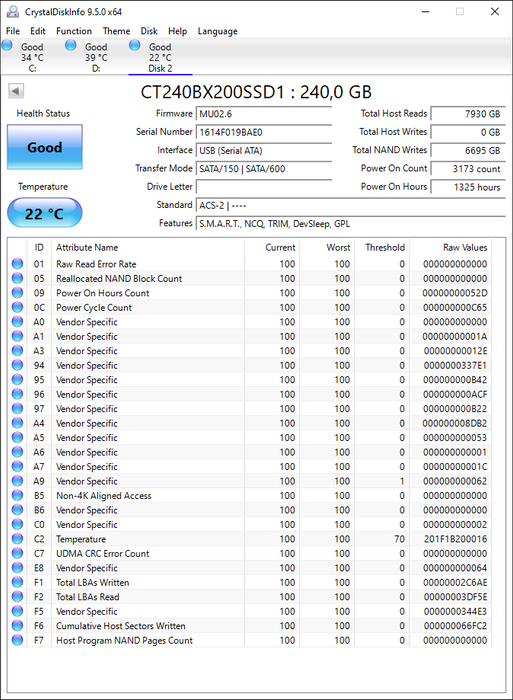The image size is (513, 700).
Task: Open the Function menu
Action: coord(74,31)
